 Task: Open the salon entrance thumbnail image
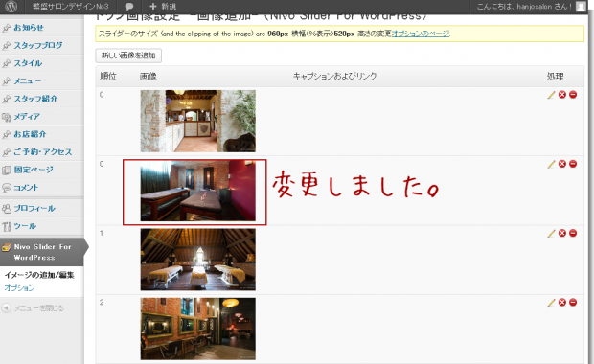197,121
